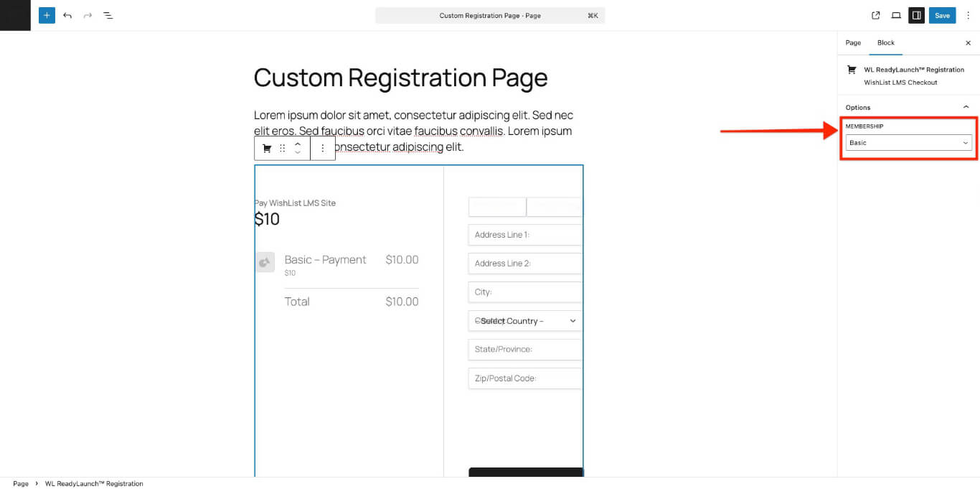This screenshot has width=980, height=489.
Task: Click the Address Line 1 input field
Action: (524, 235)
